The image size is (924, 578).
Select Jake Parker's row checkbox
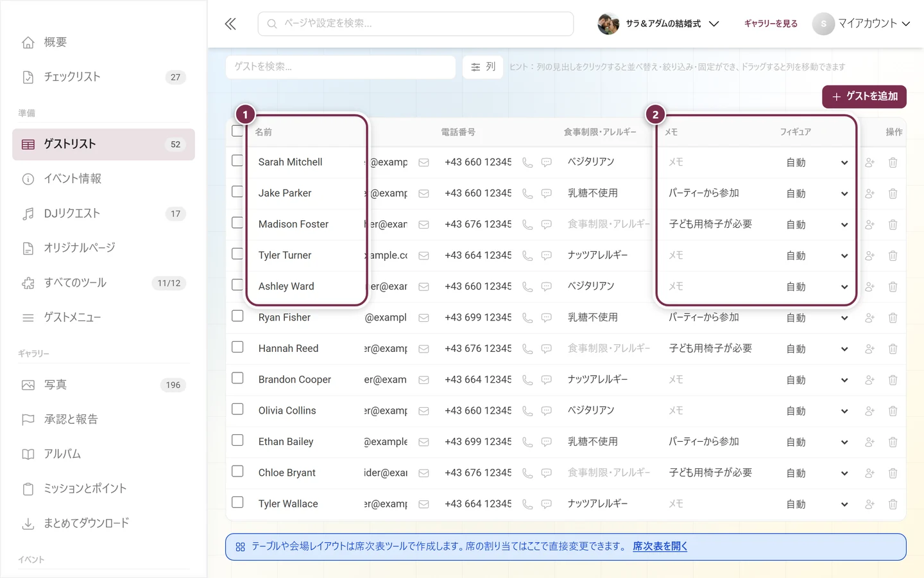pyautogui.click(x=237, y=191)
